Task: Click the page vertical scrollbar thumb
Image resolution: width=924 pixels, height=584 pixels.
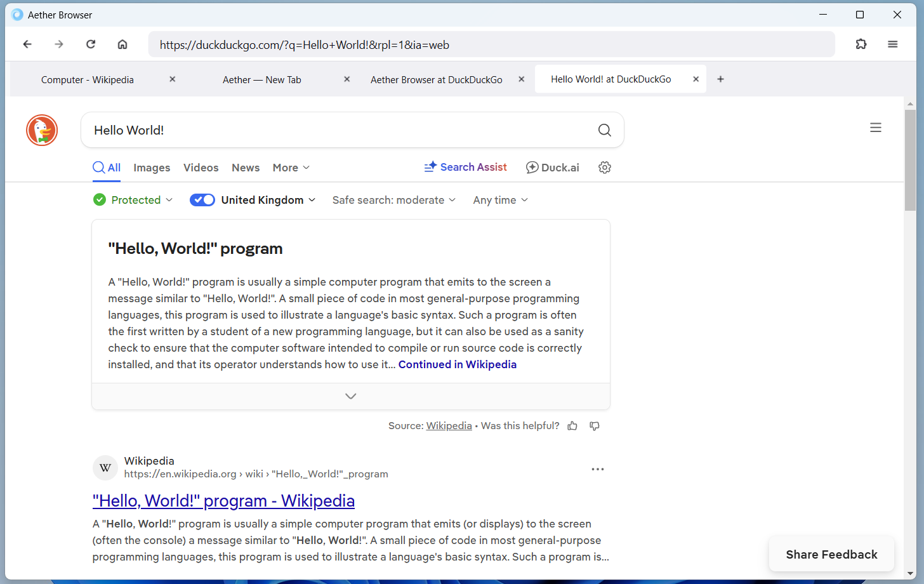Action: [x=910, y=160]
